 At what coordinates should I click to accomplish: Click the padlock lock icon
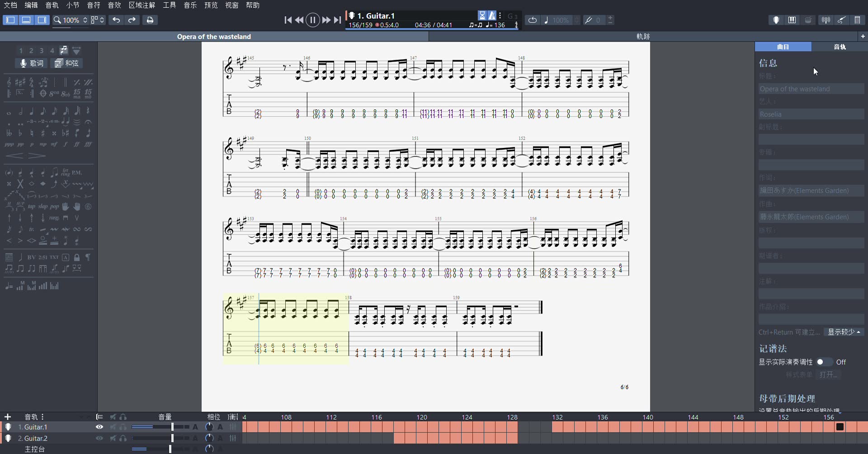pyautogui.click(x=77, y=257)
